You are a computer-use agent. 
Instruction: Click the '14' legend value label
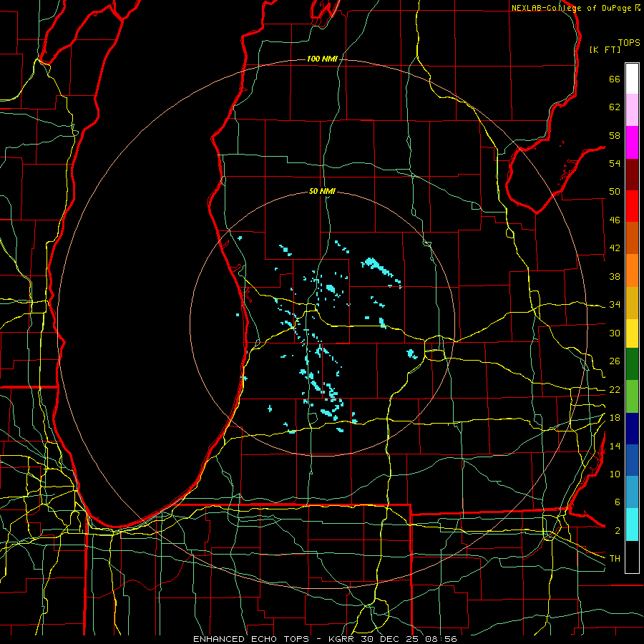pos(615,446)
